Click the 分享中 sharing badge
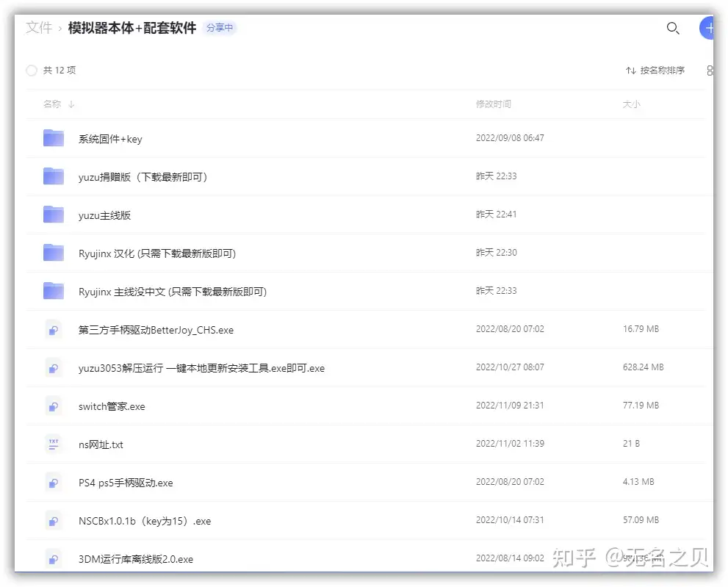Image resolution: width=728 pixels, height=587 pixels. click(x=220, y=28)
